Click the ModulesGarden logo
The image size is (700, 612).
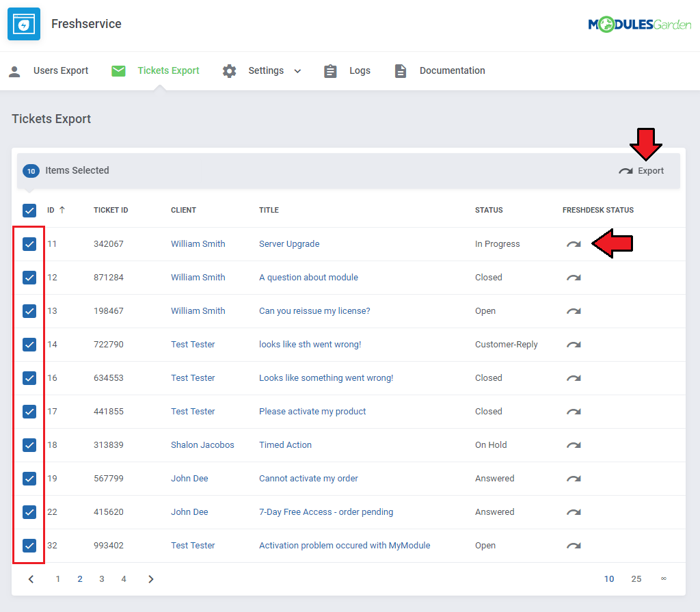click(639, 24)
